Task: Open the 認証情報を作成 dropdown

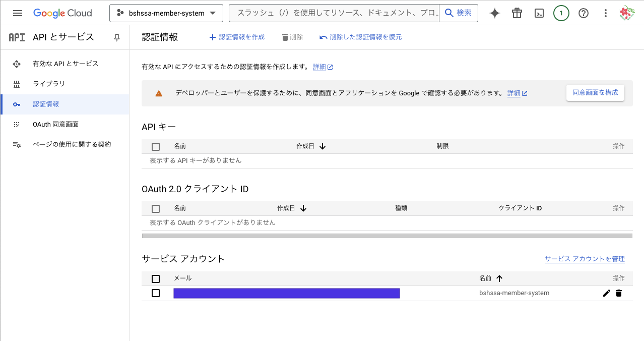Action: 237,37
